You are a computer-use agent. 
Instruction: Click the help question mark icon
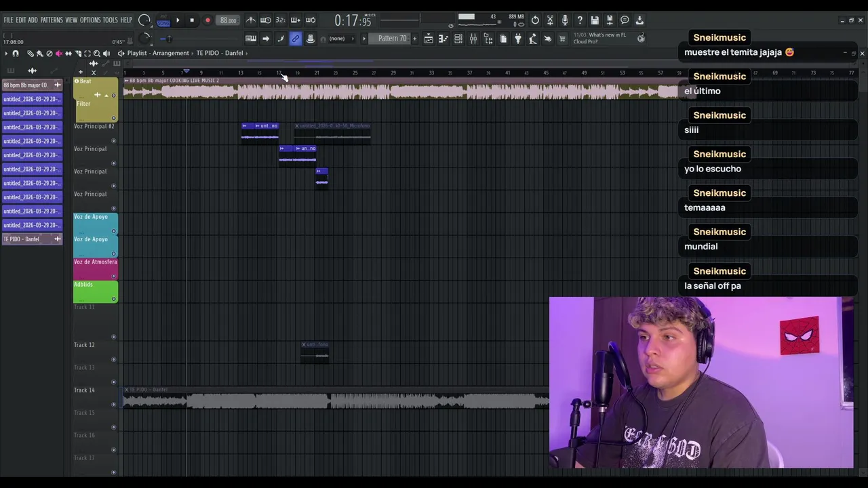point(580,20)
